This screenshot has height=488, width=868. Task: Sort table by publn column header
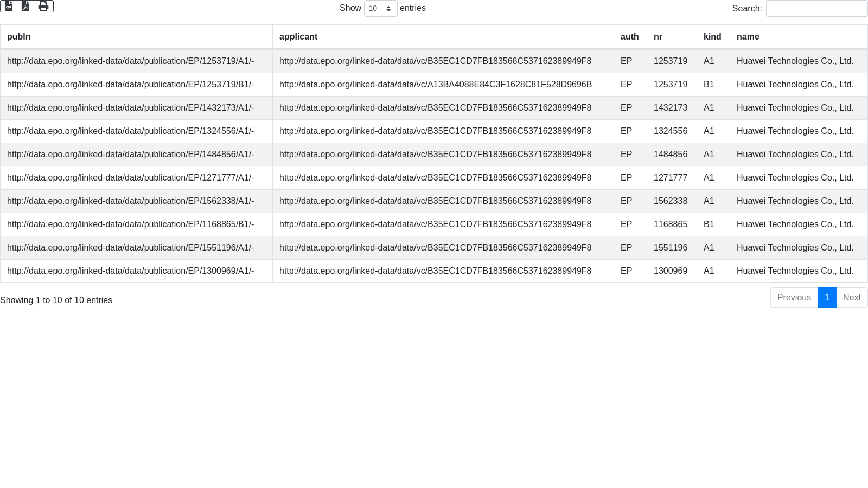tap(19, 37)
